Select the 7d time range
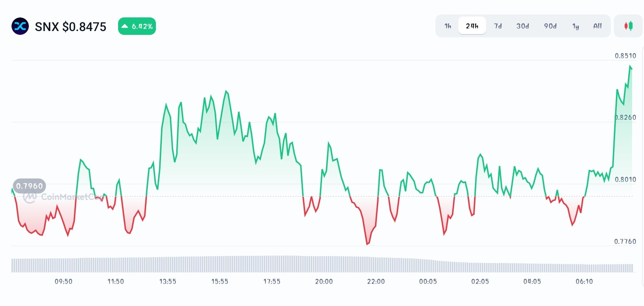This screenshot has width=644, height=306. point(498,26)
